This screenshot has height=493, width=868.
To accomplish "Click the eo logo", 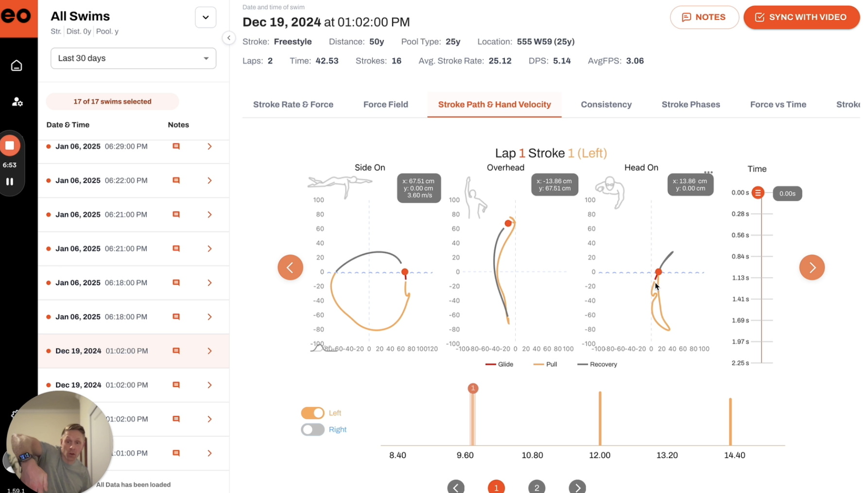I will tap(17, 16).
